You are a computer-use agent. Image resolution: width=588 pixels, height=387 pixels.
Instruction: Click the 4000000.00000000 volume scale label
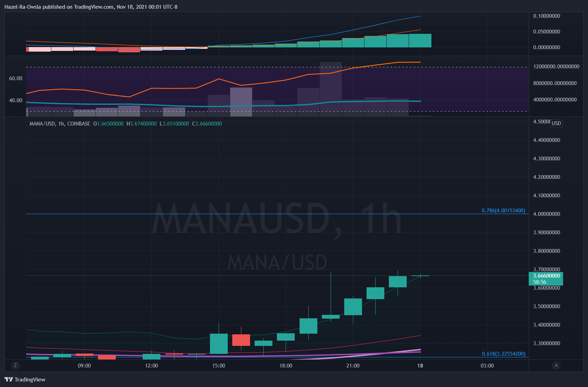tap(555, 99)
